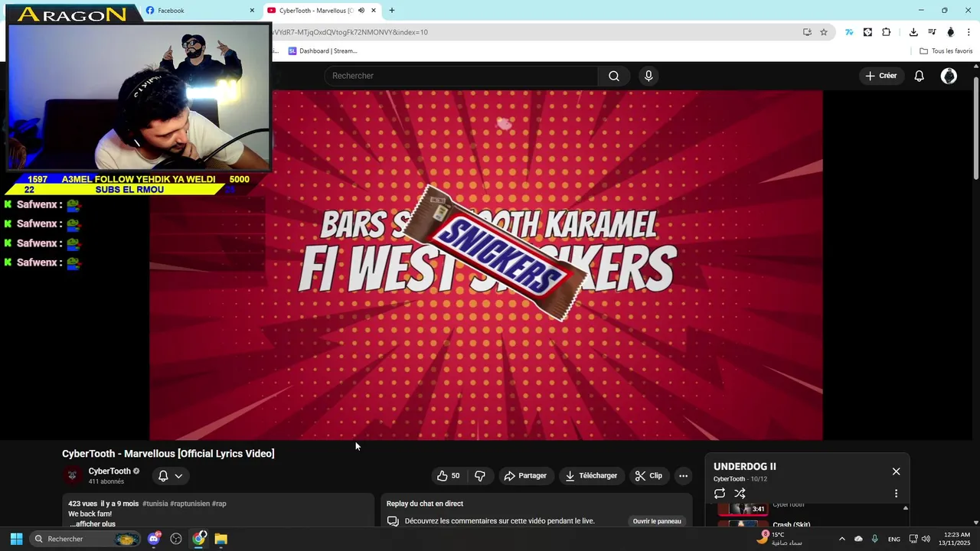Click the browser address bar URL

[536, 32]
